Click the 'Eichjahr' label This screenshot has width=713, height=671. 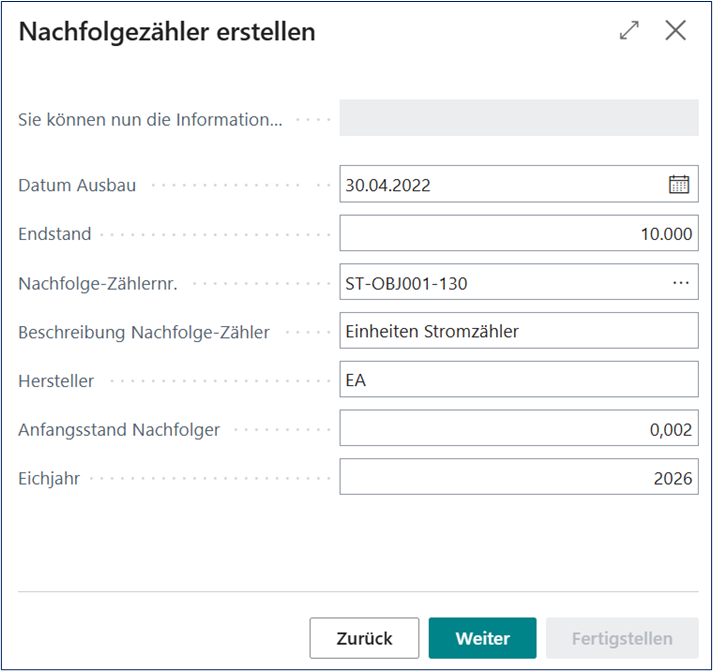click(49, 478)
